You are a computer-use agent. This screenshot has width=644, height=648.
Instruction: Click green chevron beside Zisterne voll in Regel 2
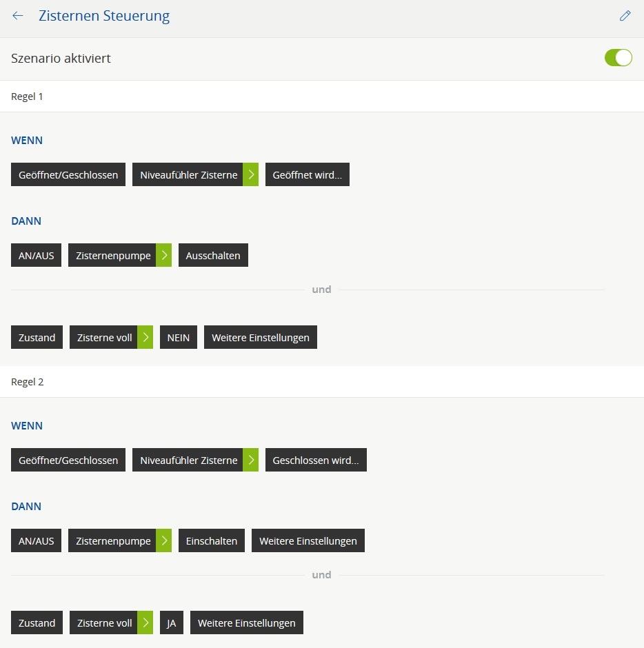(145, 623)
